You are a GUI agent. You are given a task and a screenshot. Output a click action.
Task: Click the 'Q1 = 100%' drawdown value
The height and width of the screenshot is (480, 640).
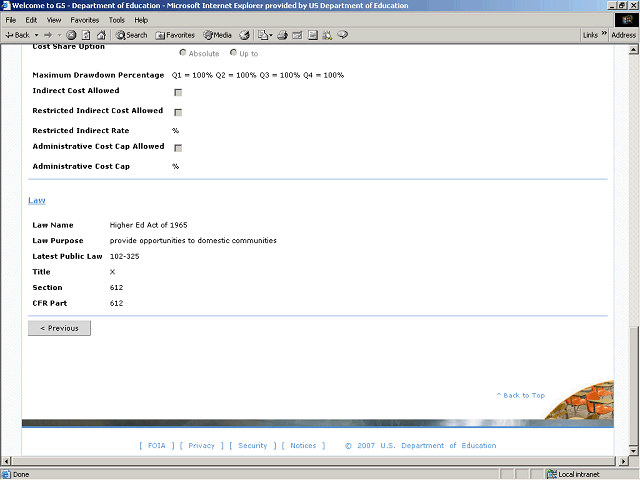click(x=192, y=75)
